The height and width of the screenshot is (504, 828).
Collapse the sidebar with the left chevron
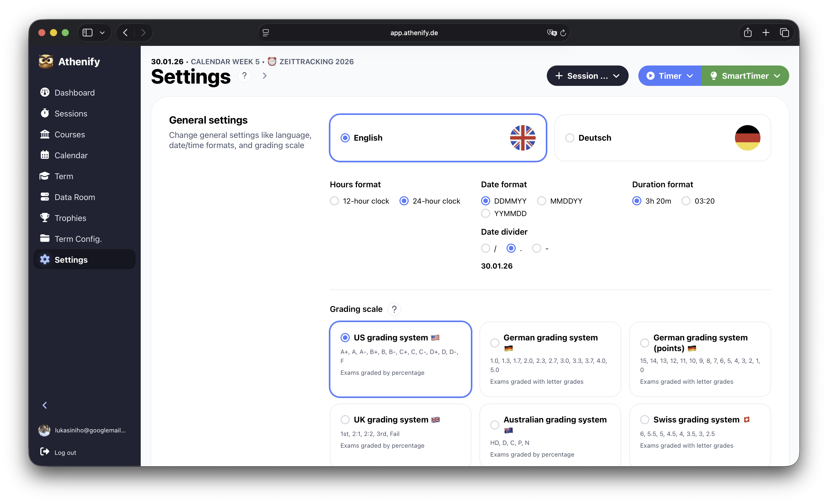click(x=45, y=405)
